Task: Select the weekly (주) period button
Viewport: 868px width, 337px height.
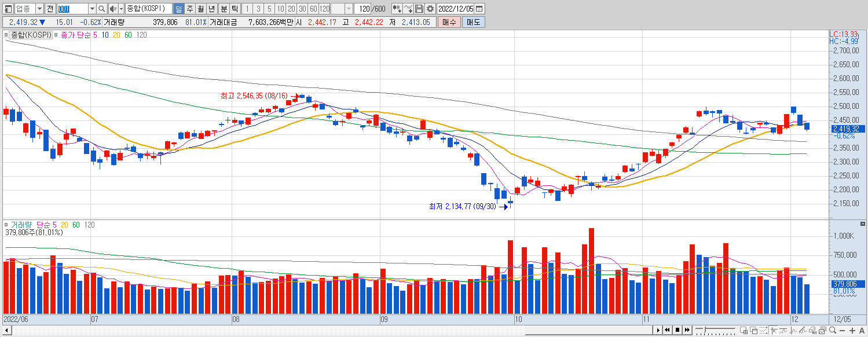Action: pyautogui.click(x=189, y=9)
